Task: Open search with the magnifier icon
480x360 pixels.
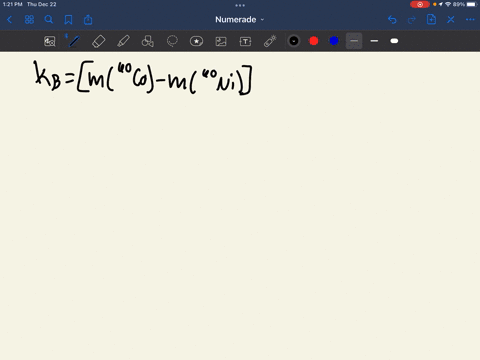Action: coord(49,20)
